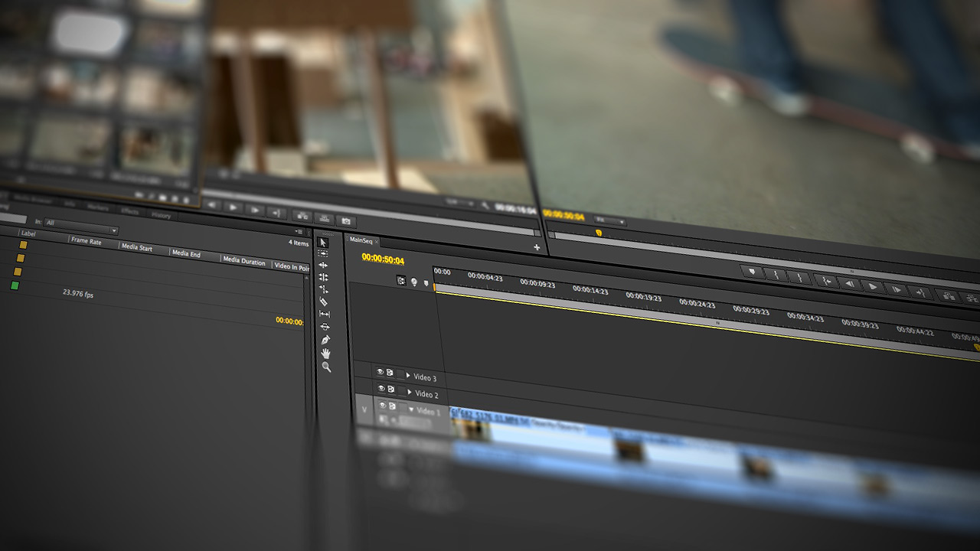
Task: Click Go to Out in Program monitor
Action: pyautogui.click(x=920, y=292)
